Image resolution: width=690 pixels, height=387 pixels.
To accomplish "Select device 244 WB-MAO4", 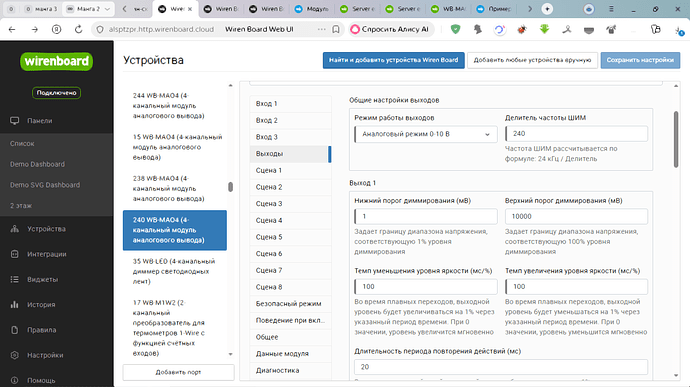I will (175, 106).
